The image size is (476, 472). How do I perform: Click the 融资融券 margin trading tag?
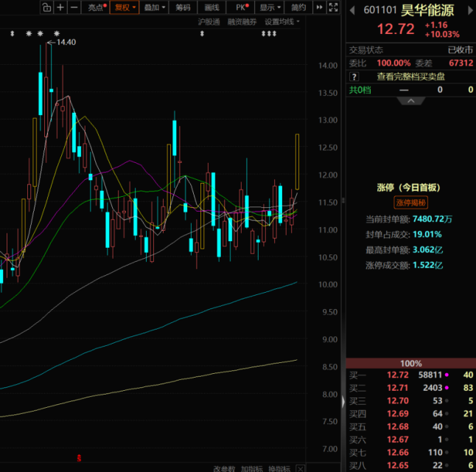click(242, 22)
